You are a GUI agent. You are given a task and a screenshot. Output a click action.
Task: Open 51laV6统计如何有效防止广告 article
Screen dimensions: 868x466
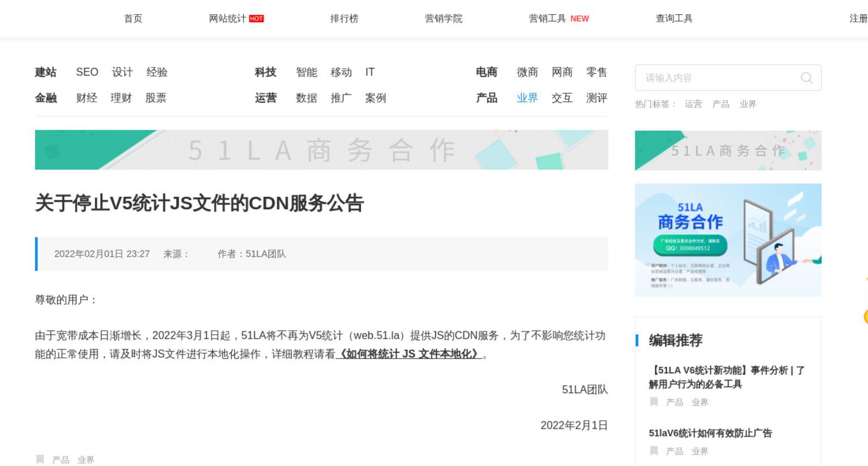[x=710, y=433]
